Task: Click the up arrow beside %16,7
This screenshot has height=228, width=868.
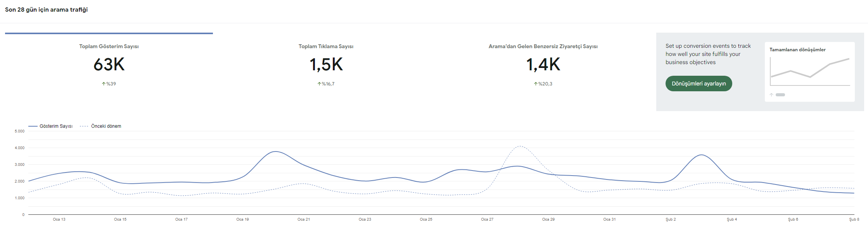Action: pyautogui.click(x=319, y=84)
